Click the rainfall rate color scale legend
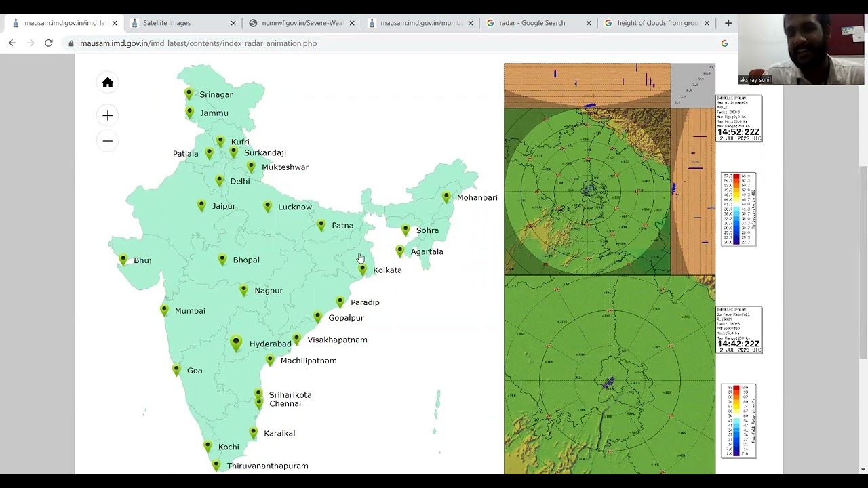Screen dimensions: 868x488 point(738,420)
